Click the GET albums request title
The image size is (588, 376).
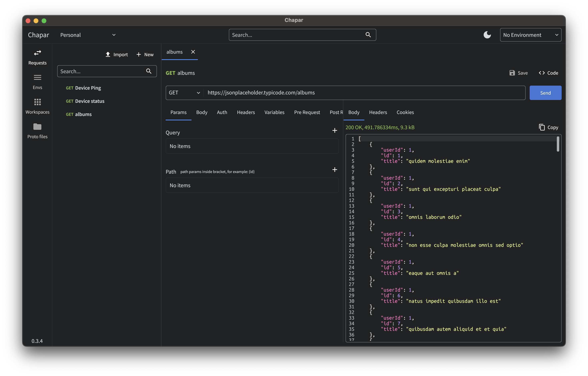tap(180, 73)
